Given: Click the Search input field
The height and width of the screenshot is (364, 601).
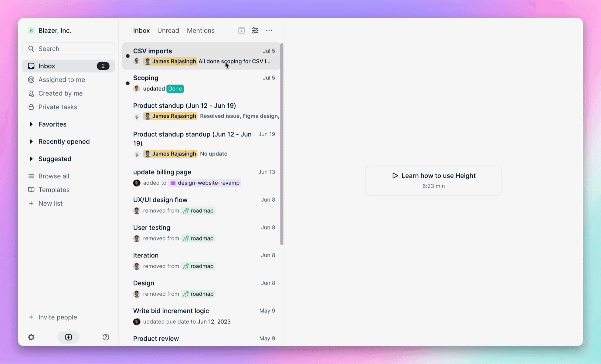Looking at the screenshot, I should [x=69, y=49].
